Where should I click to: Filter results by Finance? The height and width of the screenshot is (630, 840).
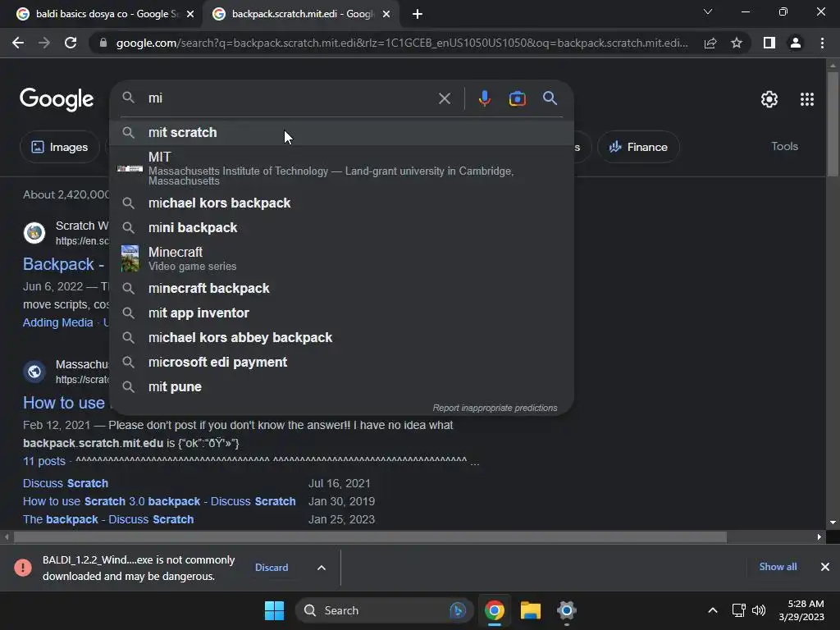point(638,147)
